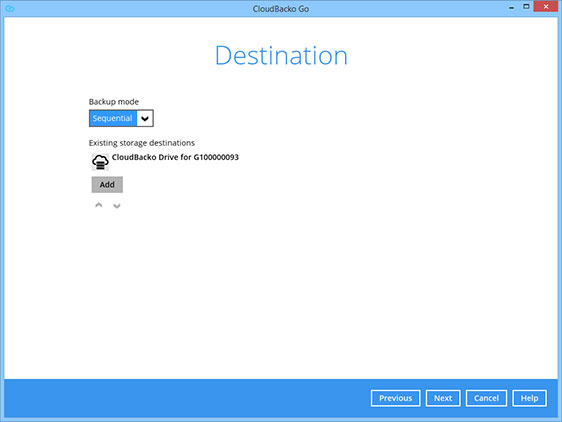Image resolution: width=562 pixels, height=422 pixels.
Task: Proceed with the Next button
Action: pyautogui.click(x=443, y=398)
